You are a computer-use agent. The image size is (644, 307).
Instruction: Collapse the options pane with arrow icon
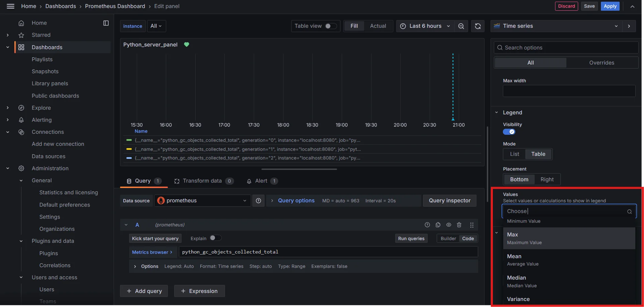(629, 26)
